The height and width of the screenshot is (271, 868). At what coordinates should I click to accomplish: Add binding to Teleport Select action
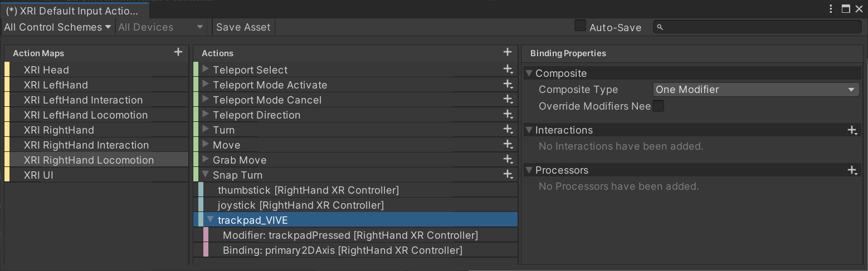click(x=508, y=70)
